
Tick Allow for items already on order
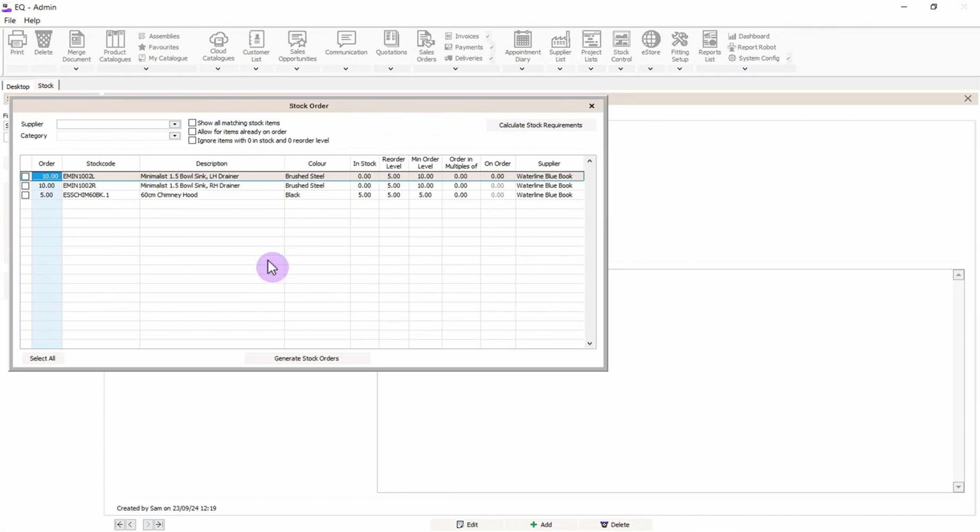[192, 131]
